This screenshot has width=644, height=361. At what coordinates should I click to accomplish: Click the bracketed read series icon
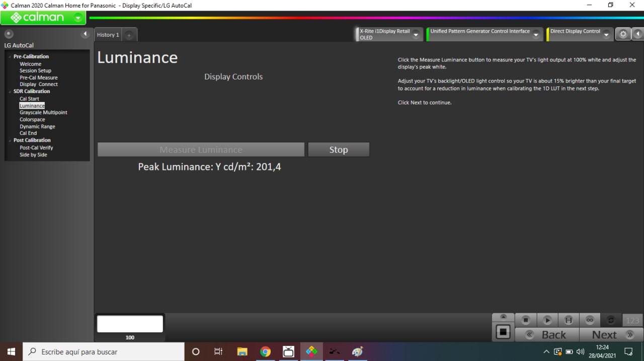coord(569,320)
